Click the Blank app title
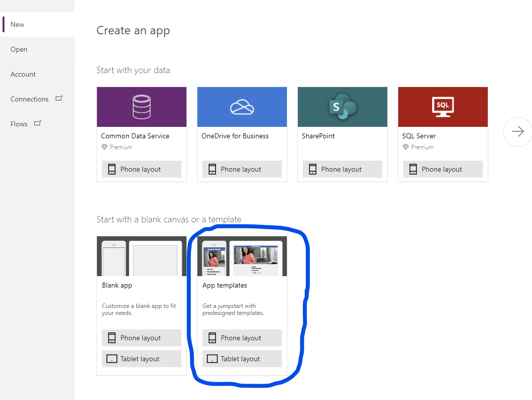 (117, 285)
